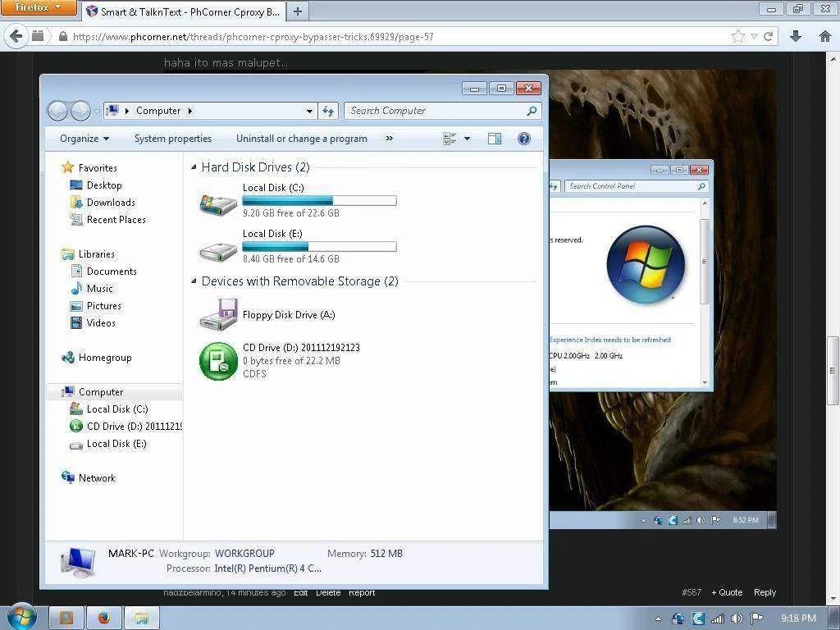Viewport: 840px width, 630px height.
Task: Click taskbar clock showing 9:18 PM
Action: click(798, 619)
